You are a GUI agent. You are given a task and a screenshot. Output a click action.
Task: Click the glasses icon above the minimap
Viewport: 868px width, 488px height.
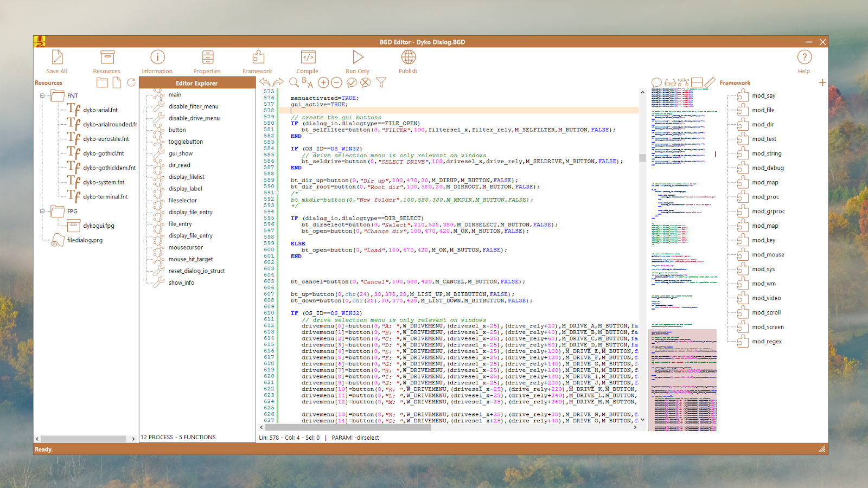point(670,83)
